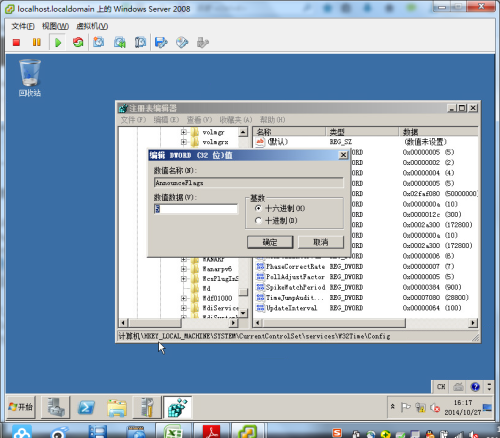500x438 pixels.
Task: Launch PowerShell from guest taskbar
Action: click(x=86, y=407)
